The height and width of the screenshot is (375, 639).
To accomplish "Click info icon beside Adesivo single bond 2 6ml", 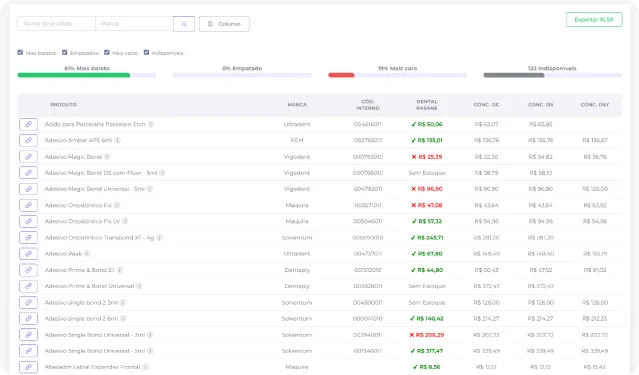I will point(123,318).
